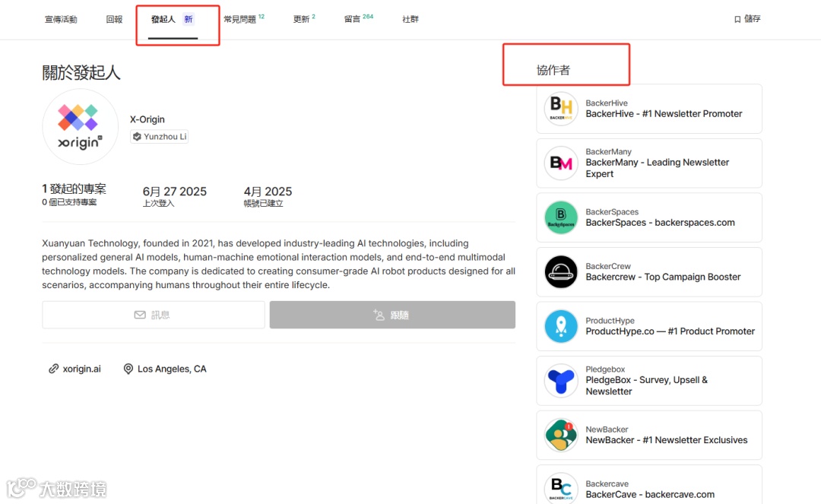821x504 pixels.
Task: Click the envelope icon in 訊息 button
Action: click(x=140, y=315)
